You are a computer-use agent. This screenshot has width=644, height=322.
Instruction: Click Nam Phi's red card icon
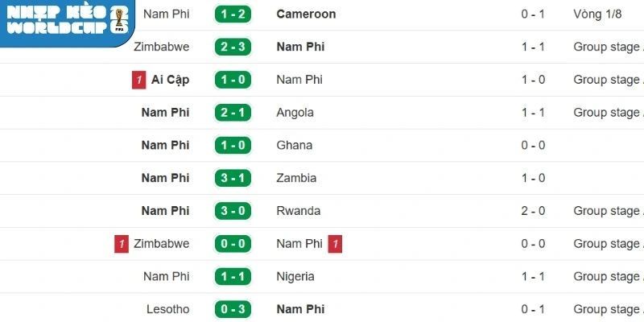coord(335,244)
